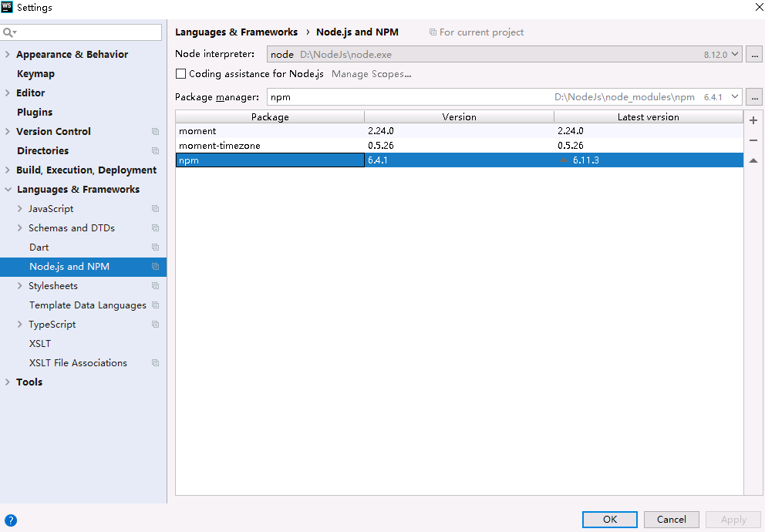Click the Version column header
Viewport: 765px width, 532px height.
[459, 117]
